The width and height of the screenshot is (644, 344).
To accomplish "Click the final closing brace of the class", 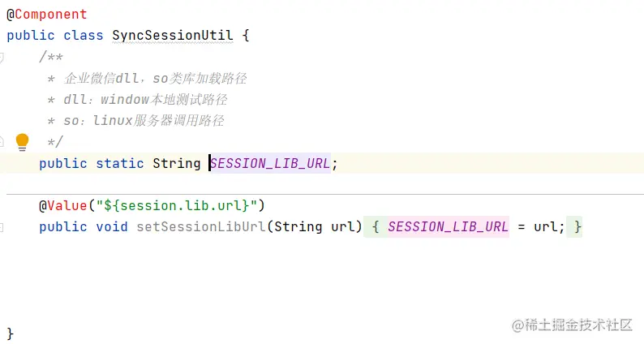I will click(x=11, y=333).
